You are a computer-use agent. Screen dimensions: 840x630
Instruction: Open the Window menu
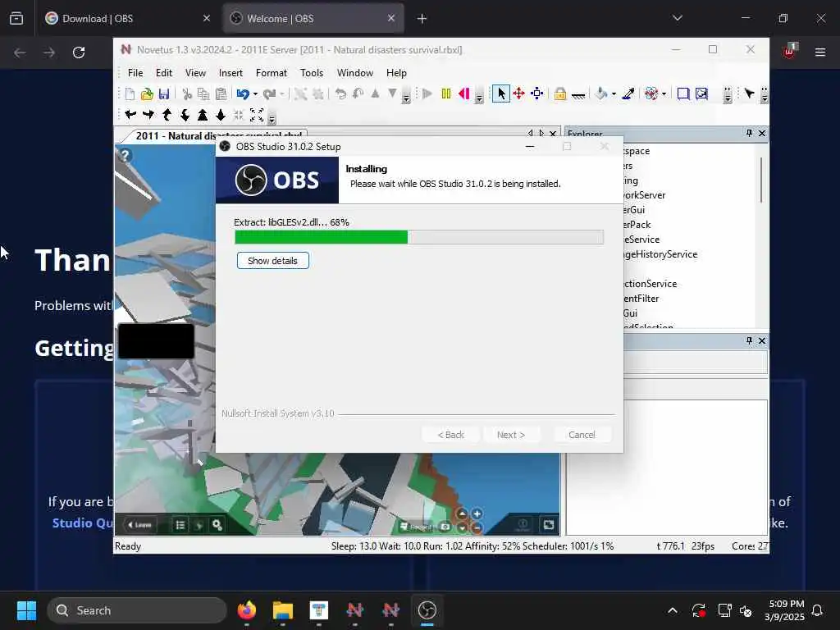click(x=354, y=73)
